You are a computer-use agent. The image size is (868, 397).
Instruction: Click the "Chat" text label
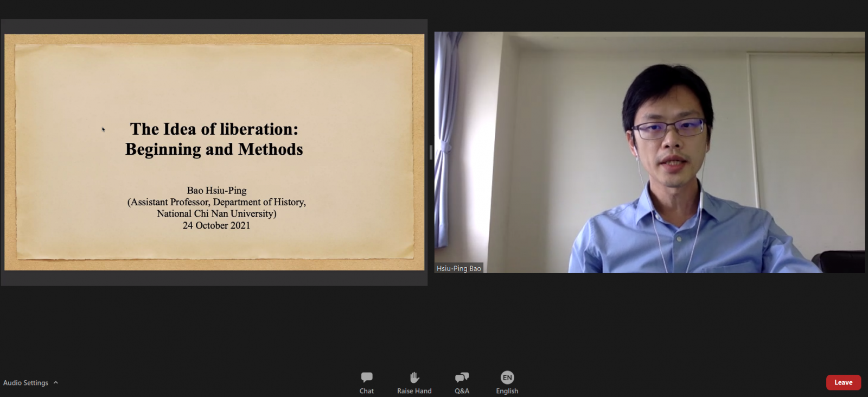pyautogui.click(x=367, y=391)
